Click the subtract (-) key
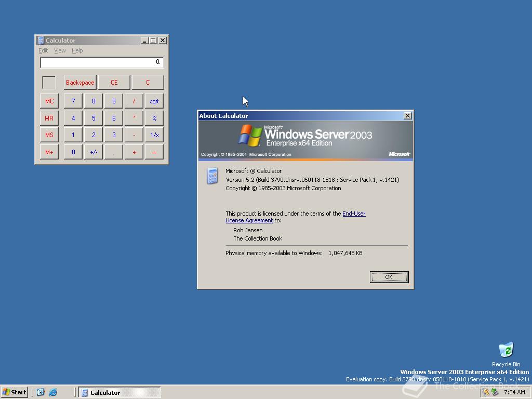Image resolution: width=532 pixels, height=399 pixels. pyautogui.click(x=134, y=135)
